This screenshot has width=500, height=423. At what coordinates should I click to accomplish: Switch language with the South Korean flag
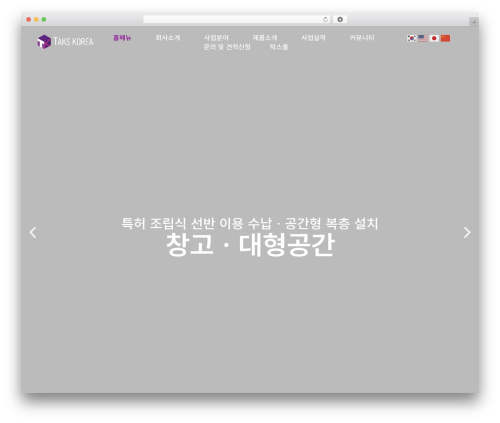(x=412, y=38)
